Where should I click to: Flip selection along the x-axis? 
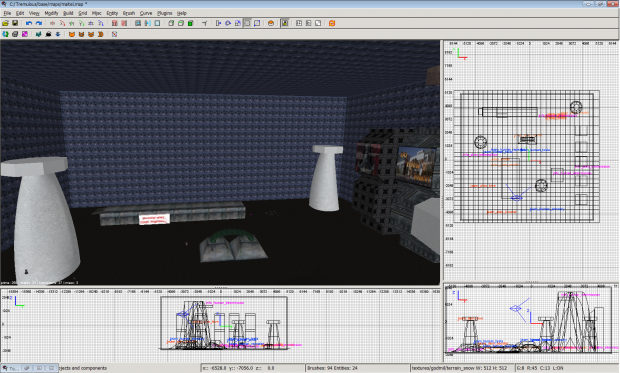coord(52,23)
